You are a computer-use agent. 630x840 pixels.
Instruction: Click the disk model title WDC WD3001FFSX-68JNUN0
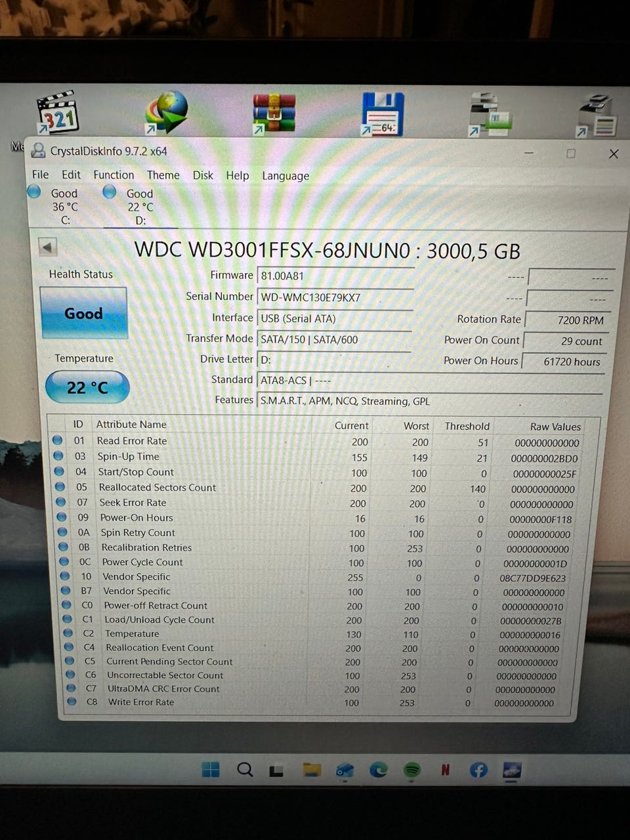point(272,250)
